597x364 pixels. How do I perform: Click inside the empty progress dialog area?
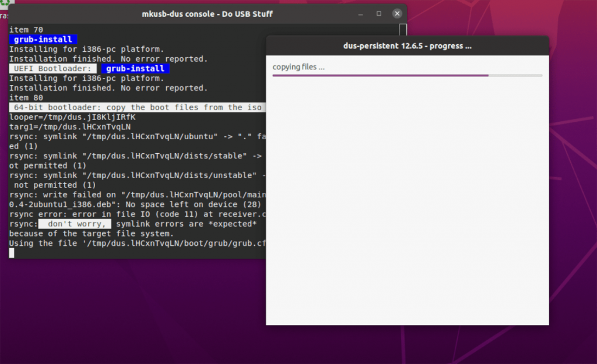click(x=408, y=204)
